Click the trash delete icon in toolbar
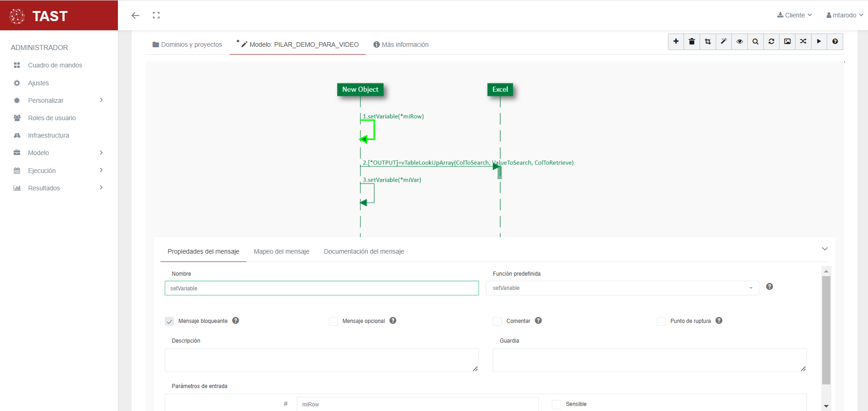 [x=692, y=41]
